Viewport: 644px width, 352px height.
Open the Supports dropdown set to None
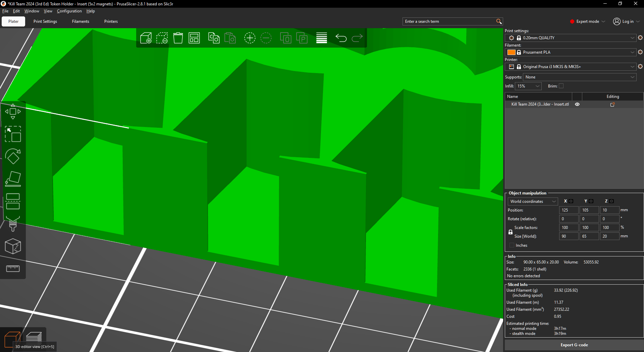click(x=580, y=77)
